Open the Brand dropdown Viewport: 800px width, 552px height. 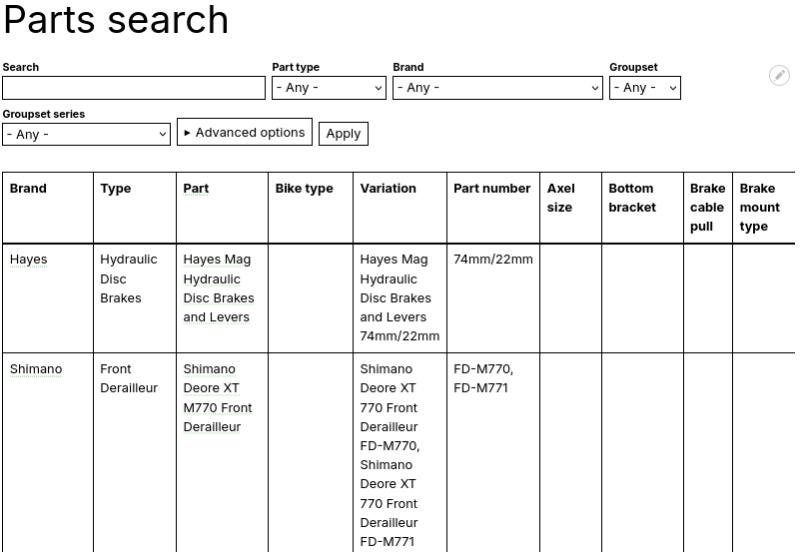pyautogui.click(x=497, y=88)
